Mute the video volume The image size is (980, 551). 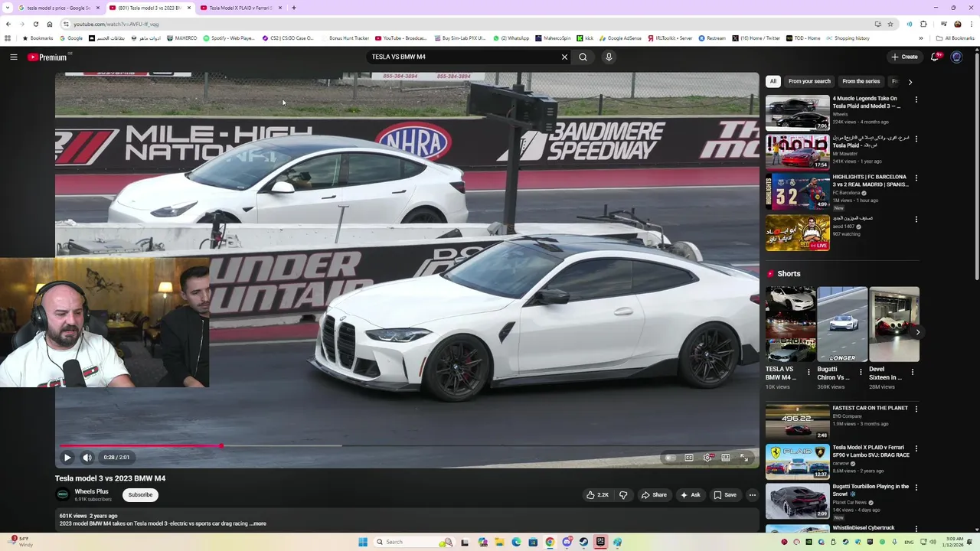pos(87,458)
